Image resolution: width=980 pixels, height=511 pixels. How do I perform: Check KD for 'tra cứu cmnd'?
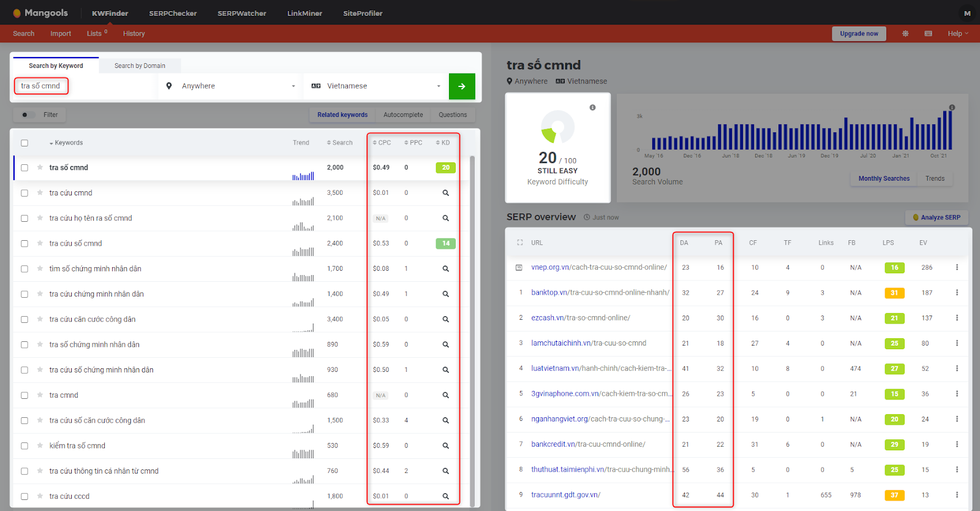pos(446,193)
